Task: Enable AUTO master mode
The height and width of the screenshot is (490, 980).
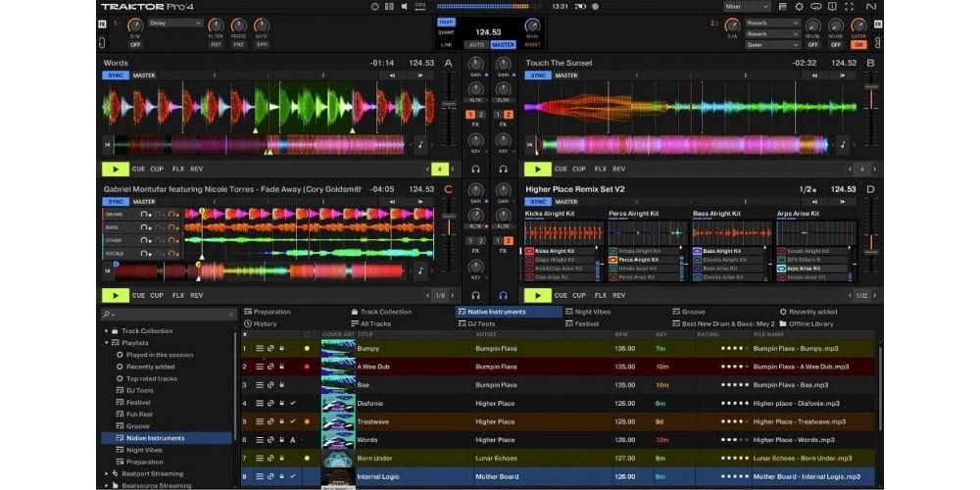Action: pos(477,45)
